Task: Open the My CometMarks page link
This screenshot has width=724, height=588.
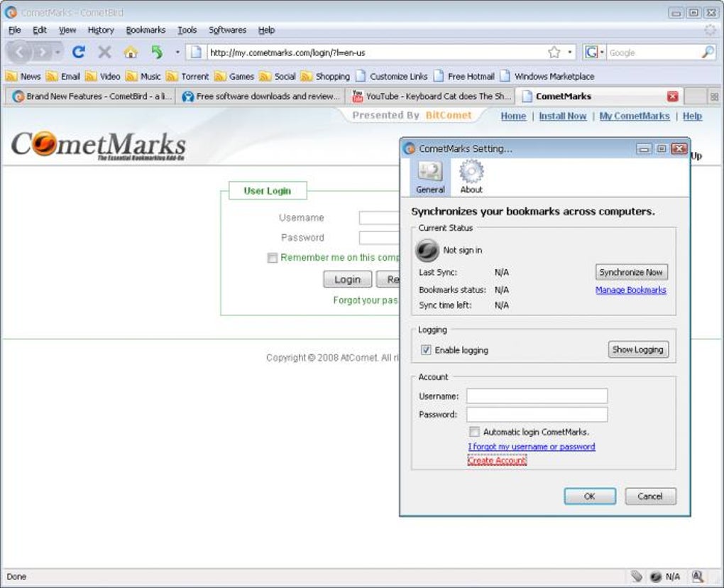Action: [634, 116]
